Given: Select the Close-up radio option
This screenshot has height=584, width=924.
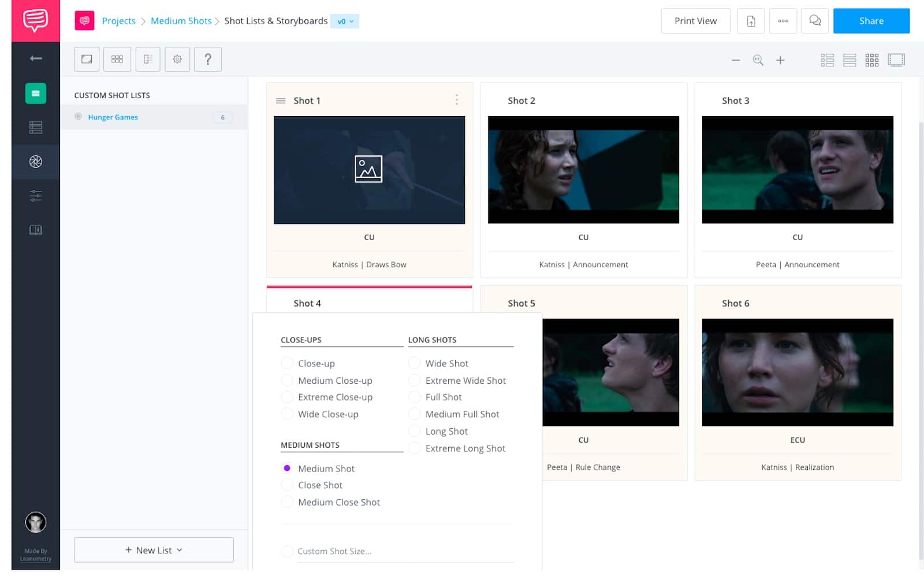Looking at the screenshot, I should click(x=287, y=363).
